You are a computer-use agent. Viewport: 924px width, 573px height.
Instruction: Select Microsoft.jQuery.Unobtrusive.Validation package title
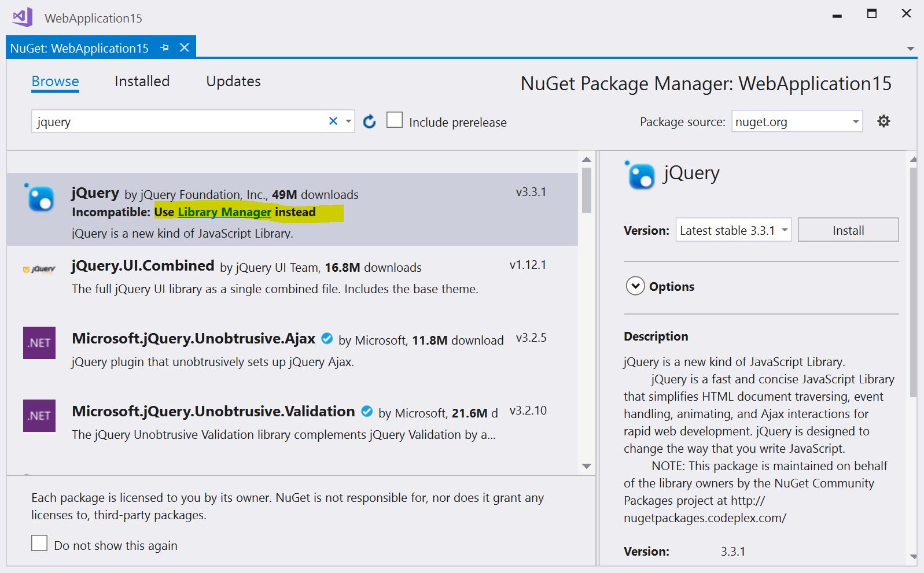point(213,411)
